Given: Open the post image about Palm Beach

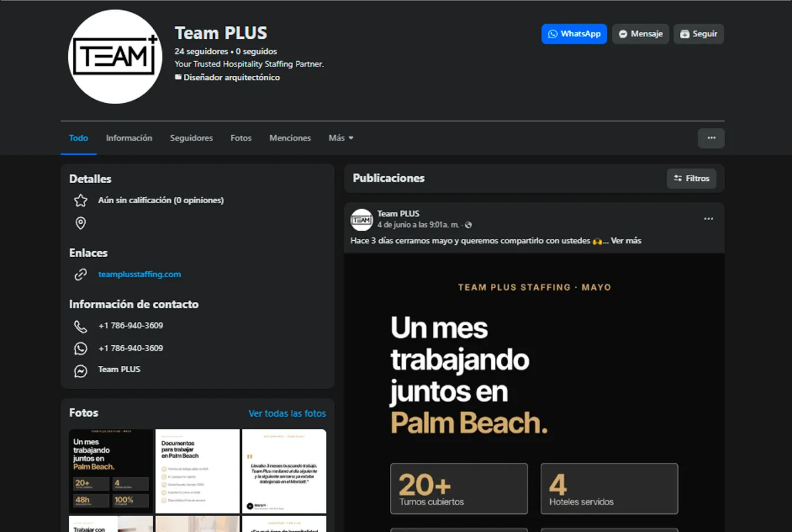Looking at the screenshot, I should 534,393.
